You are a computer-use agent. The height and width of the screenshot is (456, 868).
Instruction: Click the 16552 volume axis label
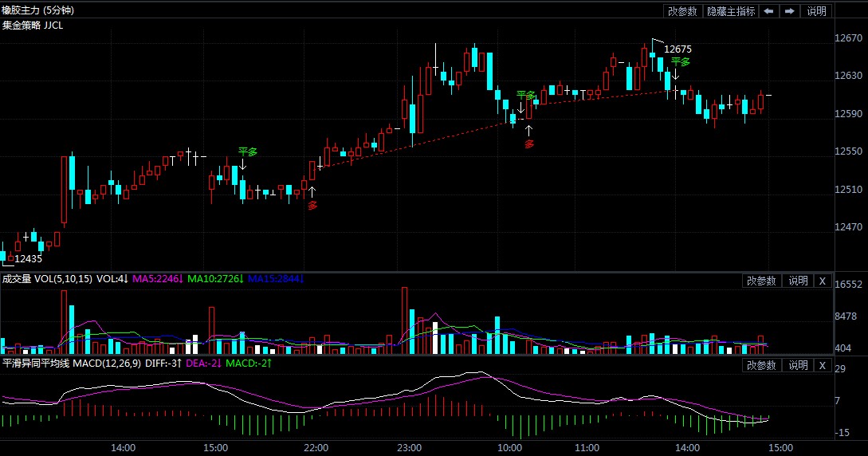click(x=849, y=284)
